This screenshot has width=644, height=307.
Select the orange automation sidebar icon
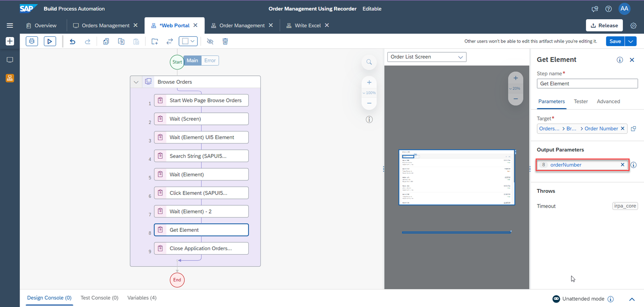click(x=10, y=78)
